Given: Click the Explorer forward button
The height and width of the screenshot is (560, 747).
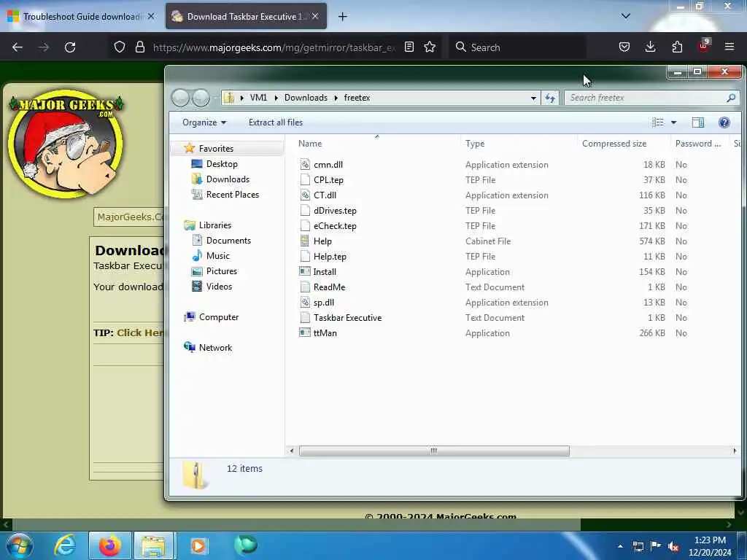Looking at the screenshot, I should (201, 98).
